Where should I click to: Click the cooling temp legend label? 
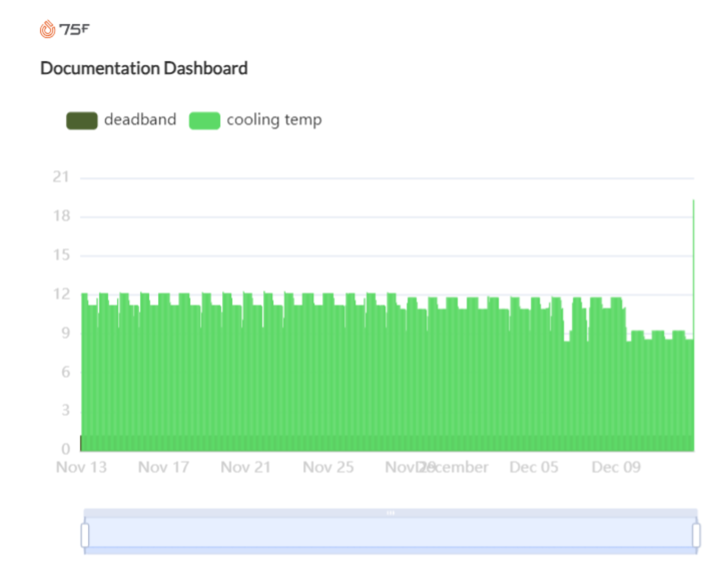point(274,120)
